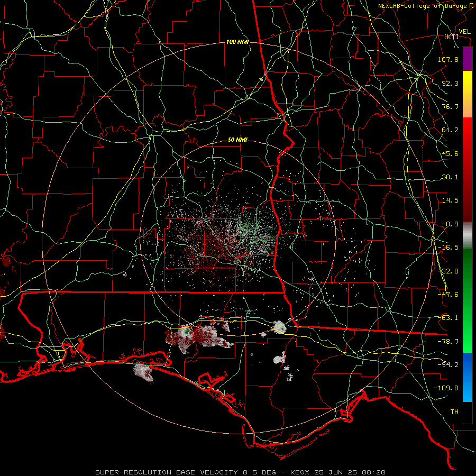Click the 92.3 legend value
Screen dimensions: 476x476
click(450, 83)
